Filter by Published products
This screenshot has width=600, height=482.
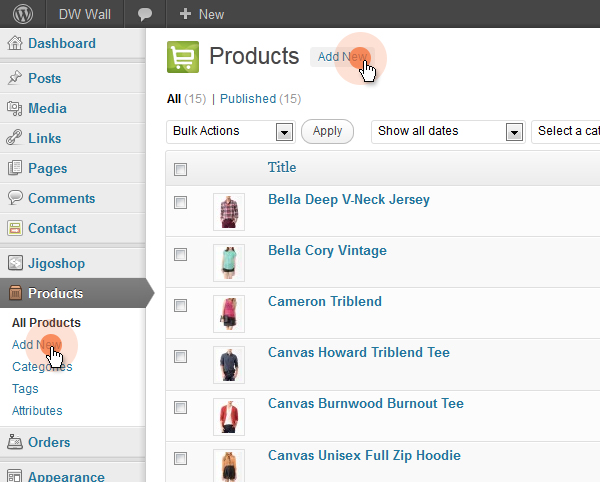click(x=248, y=99)
